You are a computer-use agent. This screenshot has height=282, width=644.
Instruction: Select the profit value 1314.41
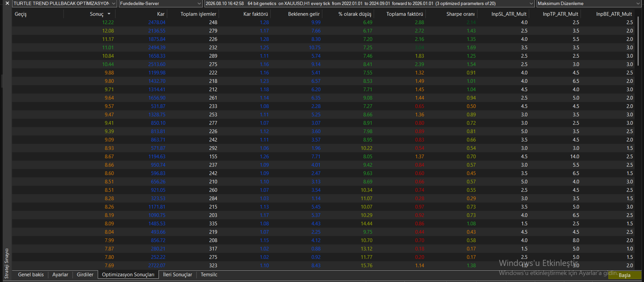point(157,90)
